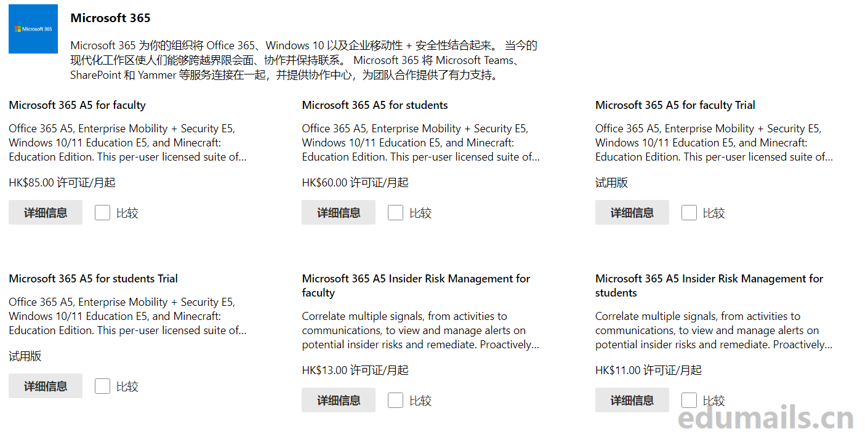This screenshot has width=868, height=443.
Task: Check the 比较 checkbox for Microsoft 365 A5 for students
Action: (396, 212)
